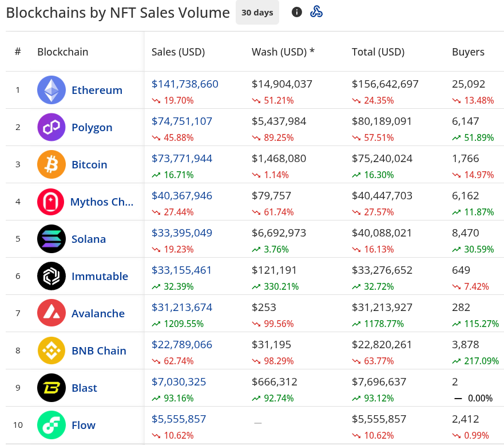The height and width of the screenshot is (445, 504).
Task: Click the Bitcoin logo icon
Action: click(x=51, y=164)
